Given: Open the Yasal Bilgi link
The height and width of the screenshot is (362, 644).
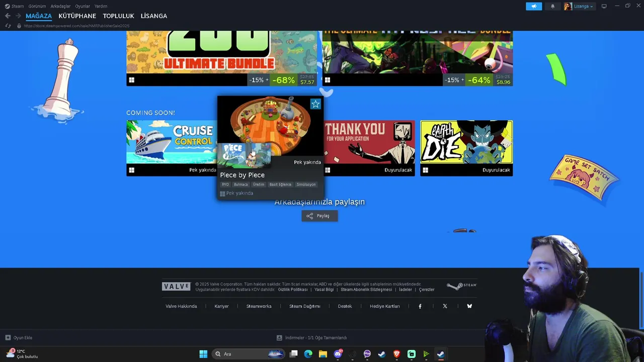Looking at the screenshot, I should pyautogui.click(x=324, y=290).
